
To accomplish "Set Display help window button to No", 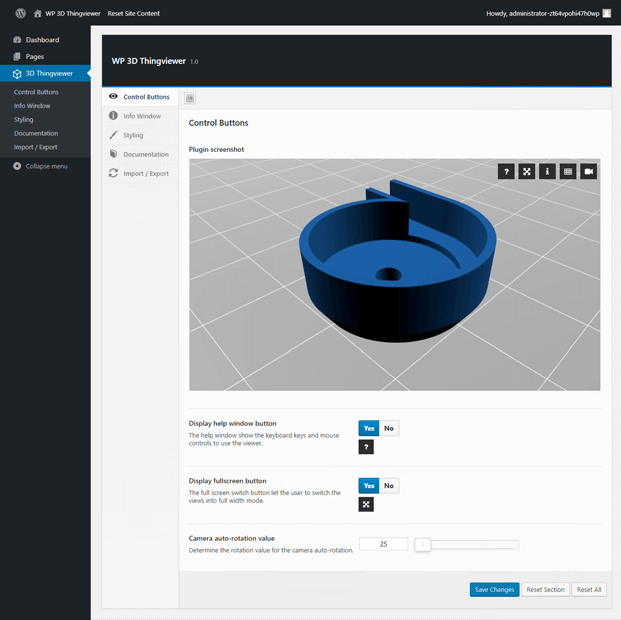I will click(389, 428).
